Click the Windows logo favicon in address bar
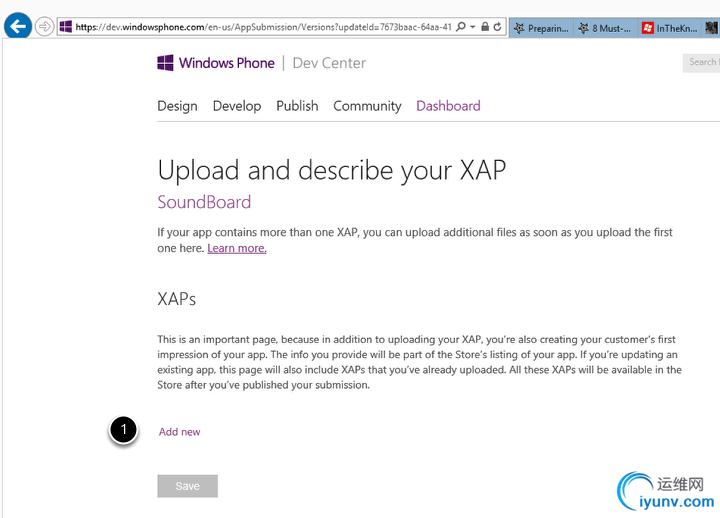The image size is (720, 518). click(66, 27)
